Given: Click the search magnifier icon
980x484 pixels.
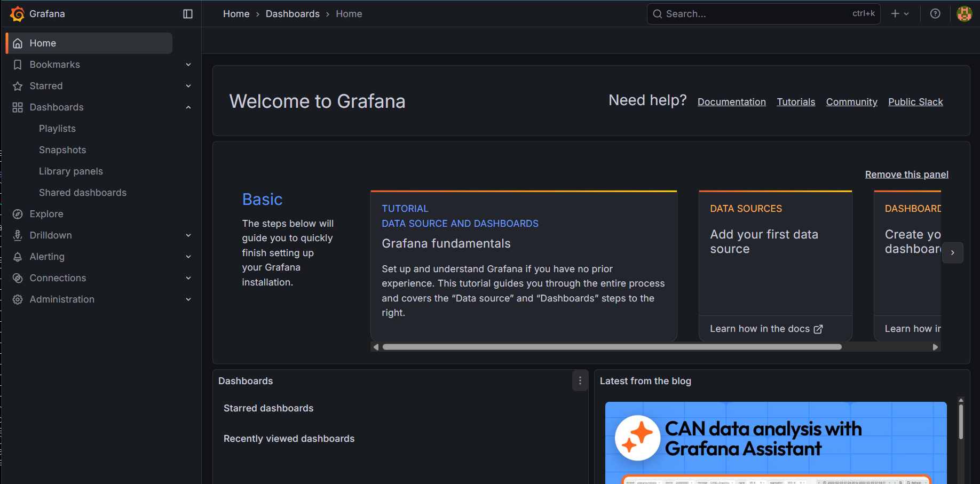Looking at the screenshot, I should [x=658, y=14].
